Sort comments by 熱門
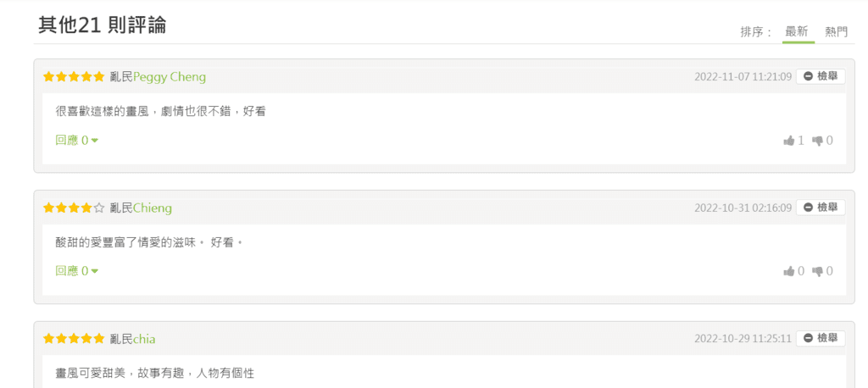Viewport: 868px width, 388px height. [x=836, y=32]
